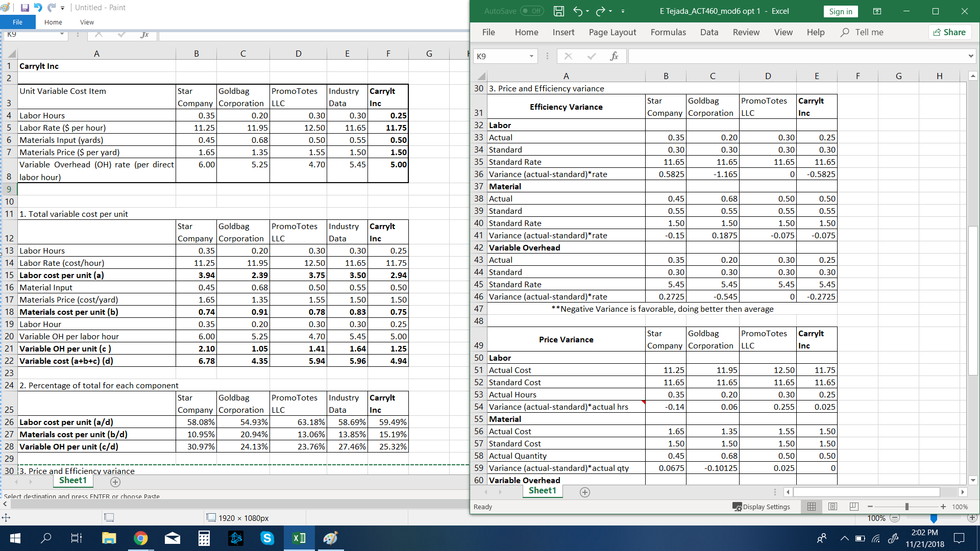980x551 pixels.
Task: Click the 100% zoom level in Excel
Action: click(x=960, y=507)
